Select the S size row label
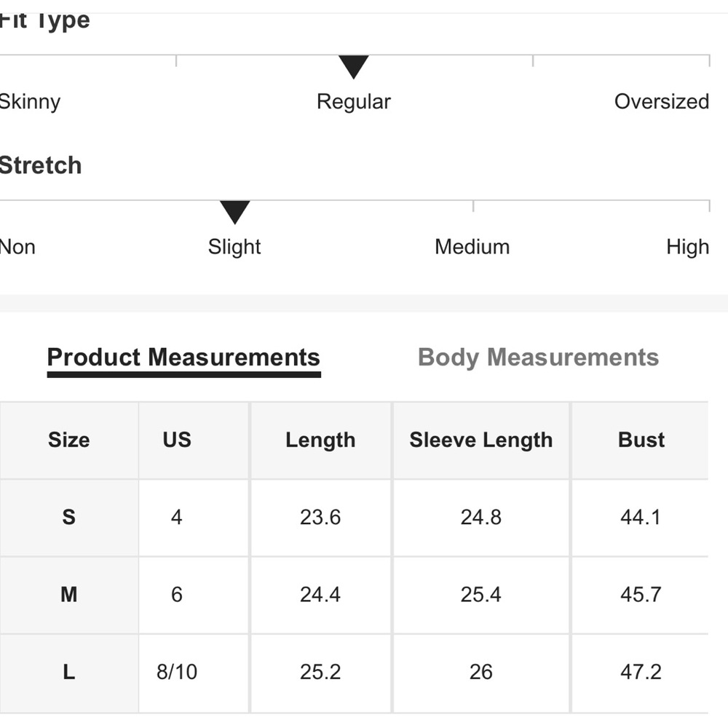Image resolution: width=728 pixels, height=728 pixels. [68, 518]
